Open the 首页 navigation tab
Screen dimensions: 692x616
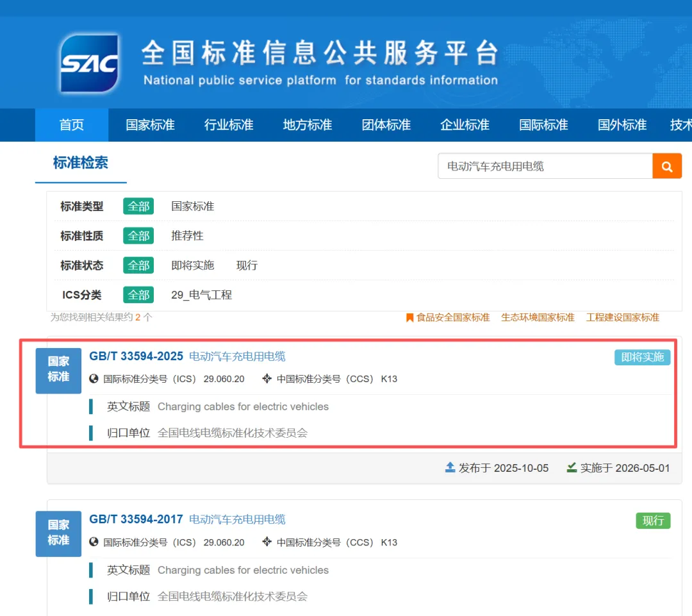72,125
